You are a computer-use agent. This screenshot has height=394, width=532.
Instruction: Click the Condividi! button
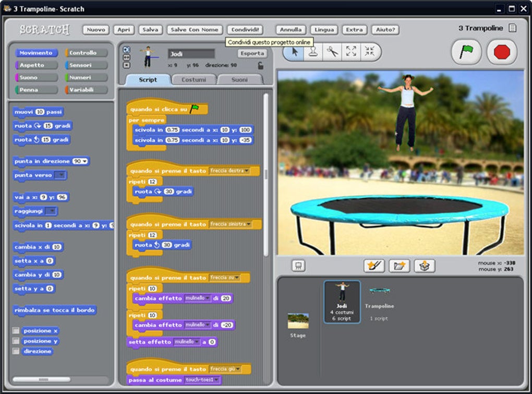tap(245, 30)
